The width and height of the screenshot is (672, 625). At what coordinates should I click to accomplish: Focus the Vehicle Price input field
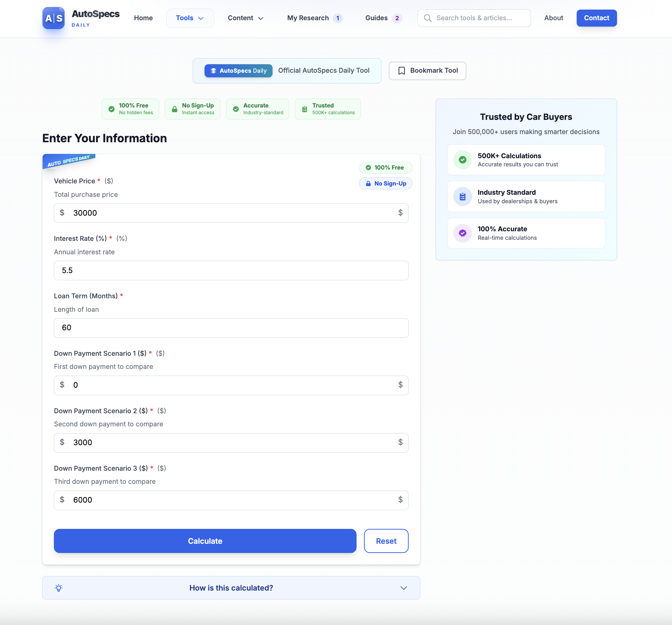[x=231, y=213]
